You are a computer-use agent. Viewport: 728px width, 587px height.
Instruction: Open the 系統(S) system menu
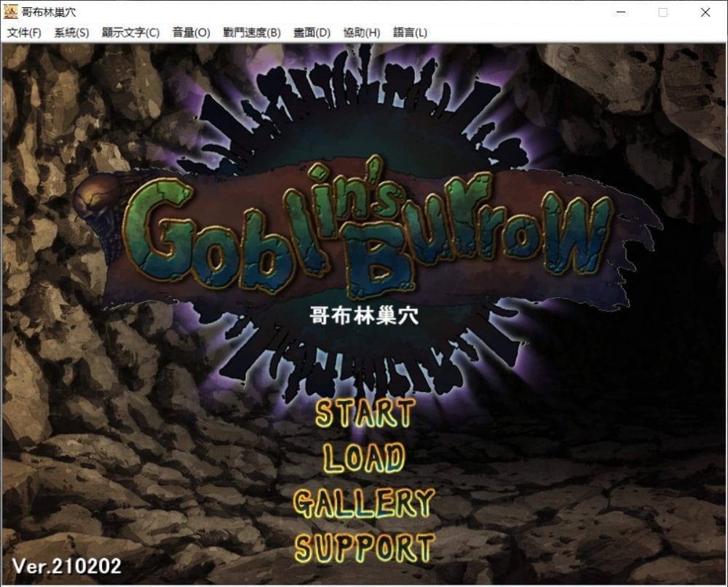pyautogui.click(x=71, y=33)
